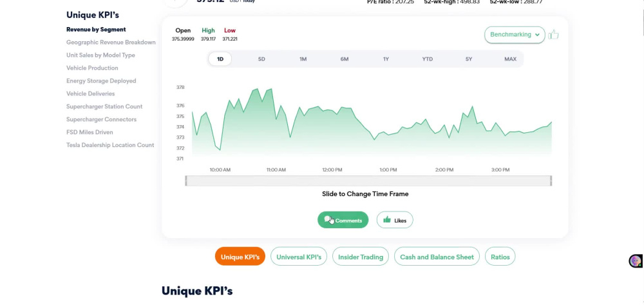Open Vehicle Deliveries link

pos(90,93)
